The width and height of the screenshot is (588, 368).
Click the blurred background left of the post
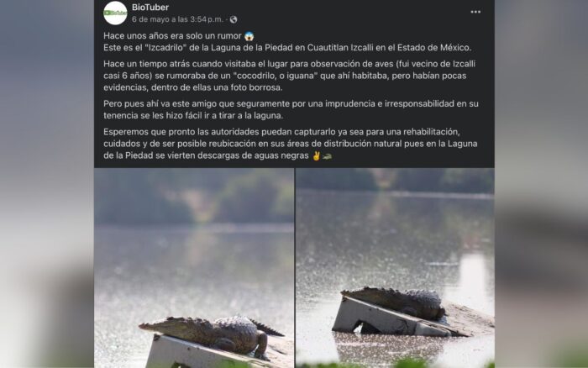point(47,184)
